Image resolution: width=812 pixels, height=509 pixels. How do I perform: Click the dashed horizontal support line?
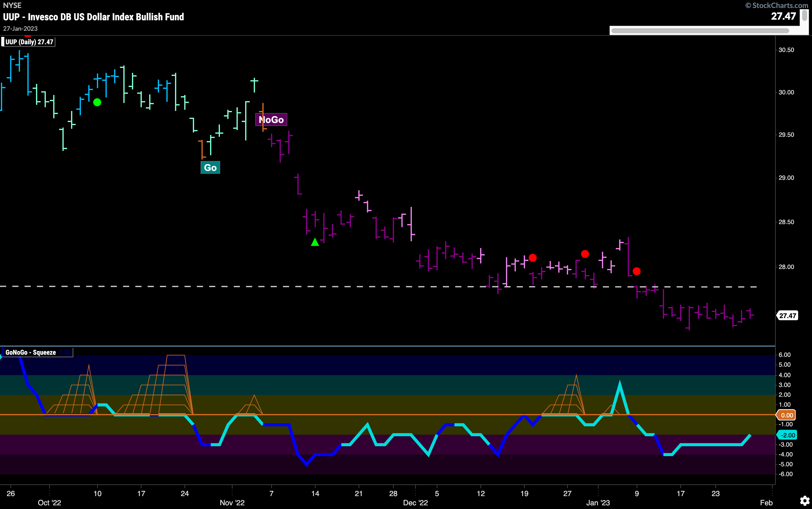(x=379, y=286)
